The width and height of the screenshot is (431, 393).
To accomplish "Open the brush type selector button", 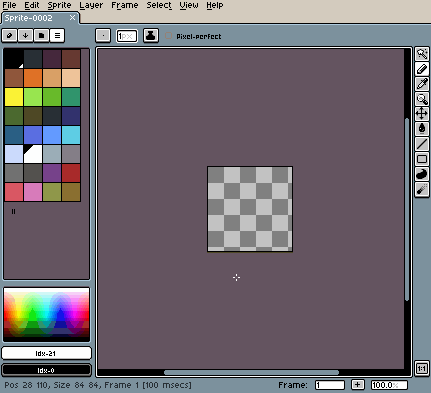I will 103,36.
